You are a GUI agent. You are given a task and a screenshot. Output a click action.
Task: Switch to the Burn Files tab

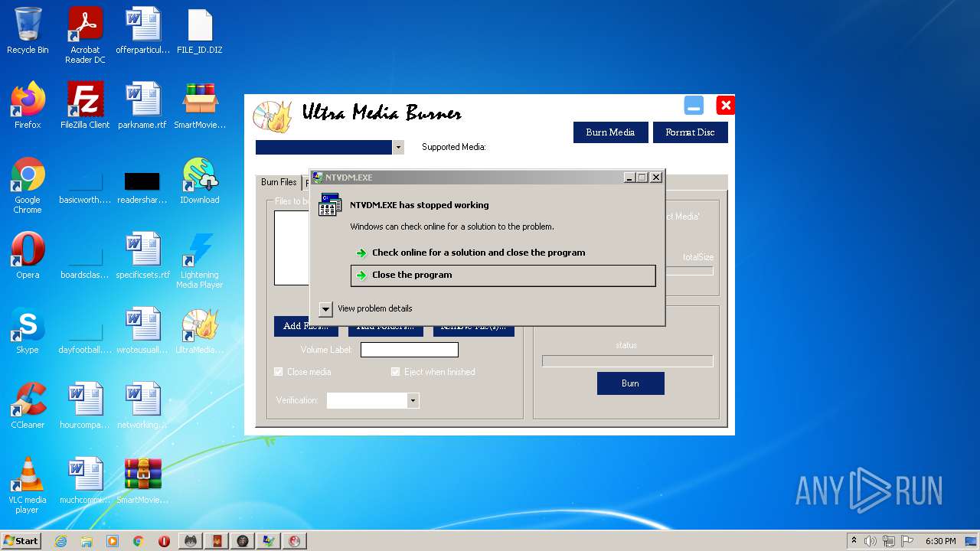click(x=279, y=183)
